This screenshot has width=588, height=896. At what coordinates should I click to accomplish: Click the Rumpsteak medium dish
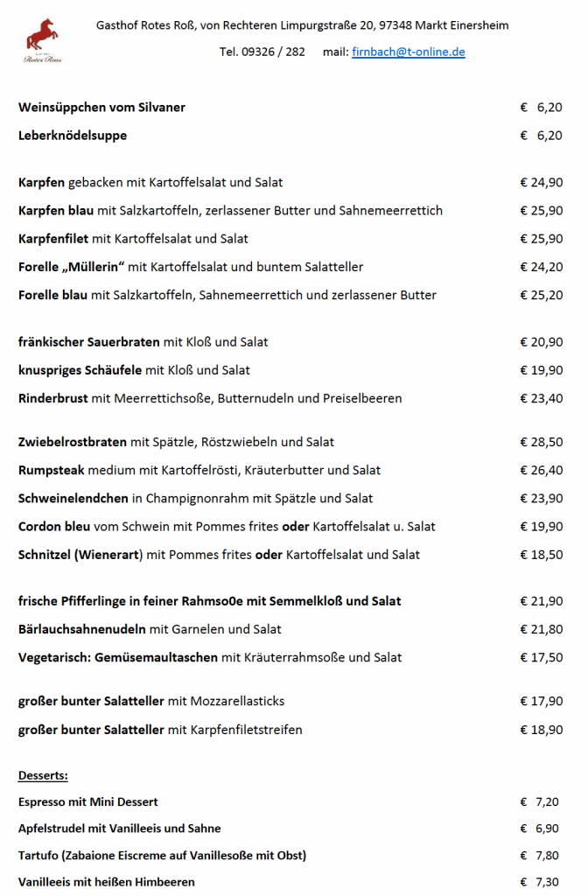pyautogui.click(x=199, y=470)
